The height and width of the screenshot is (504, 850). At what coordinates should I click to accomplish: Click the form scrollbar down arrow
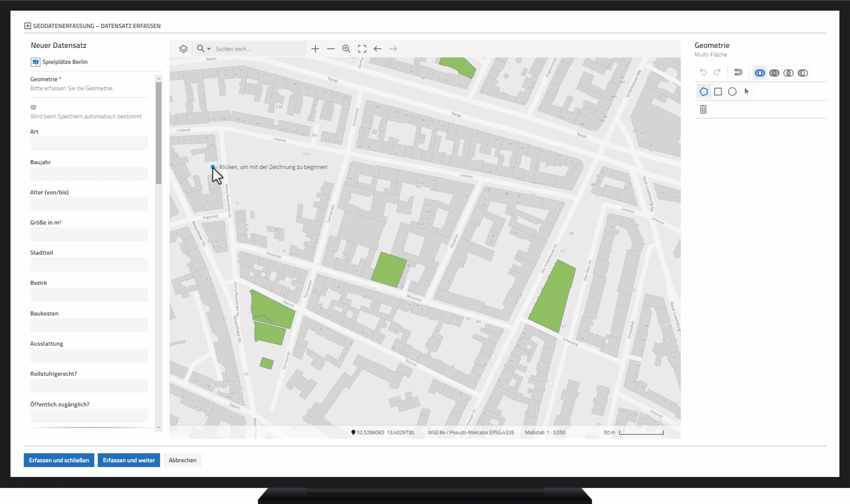[x=159, y=428]
